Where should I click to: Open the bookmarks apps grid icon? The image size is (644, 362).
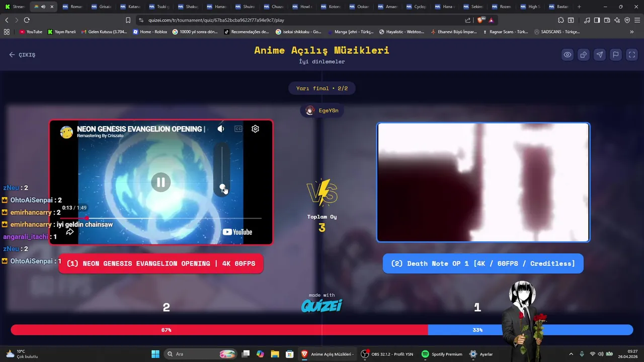tap(7, 32)
